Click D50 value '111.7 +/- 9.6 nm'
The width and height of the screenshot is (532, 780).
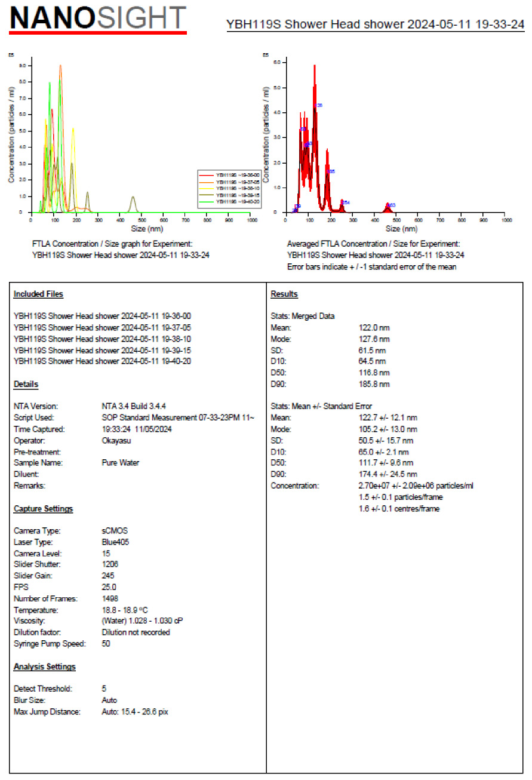click(x=386, y=463)
